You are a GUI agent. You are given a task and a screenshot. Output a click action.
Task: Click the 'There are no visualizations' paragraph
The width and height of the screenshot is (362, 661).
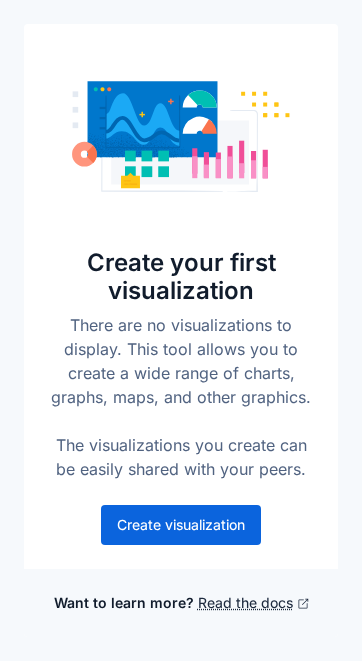click(x=181, y=361)
